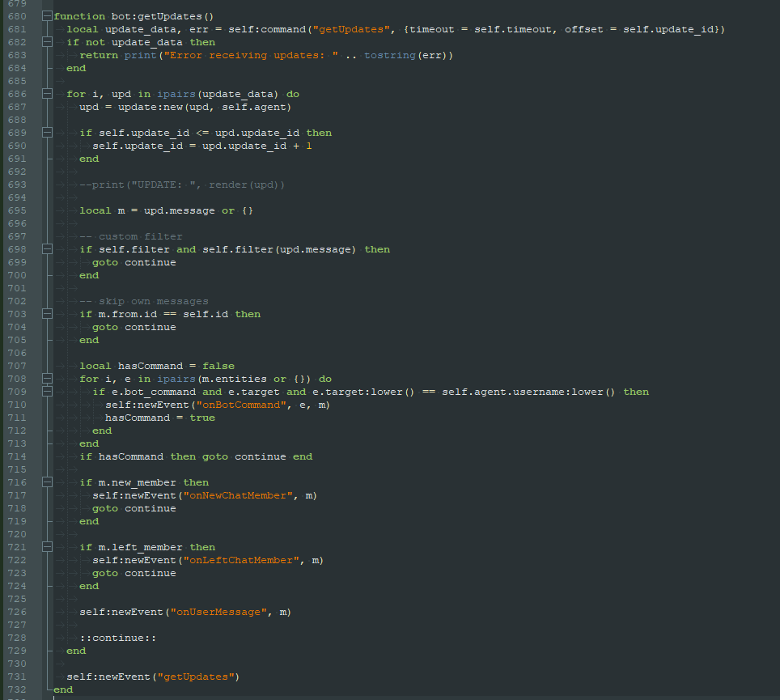Viewport: 780px width, 700px height.
Task: Collapse the self.update_id comparison if block
Action: pos(47,133)
